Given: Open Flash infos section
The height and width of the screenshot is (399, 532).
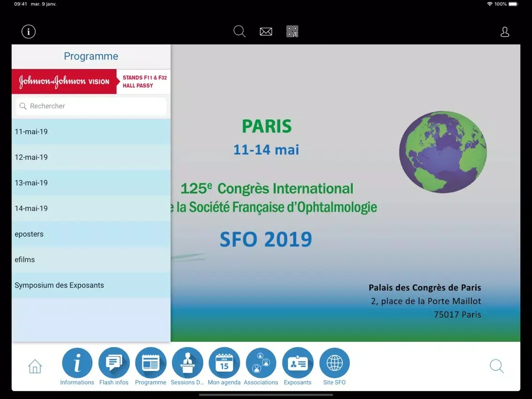Looking at the screenshot, I should pos(114,363).
